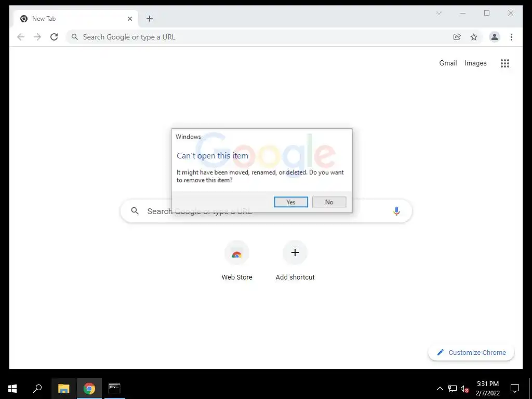
Task: Click the Chrome taskbar icon
Action: (89, 389)
